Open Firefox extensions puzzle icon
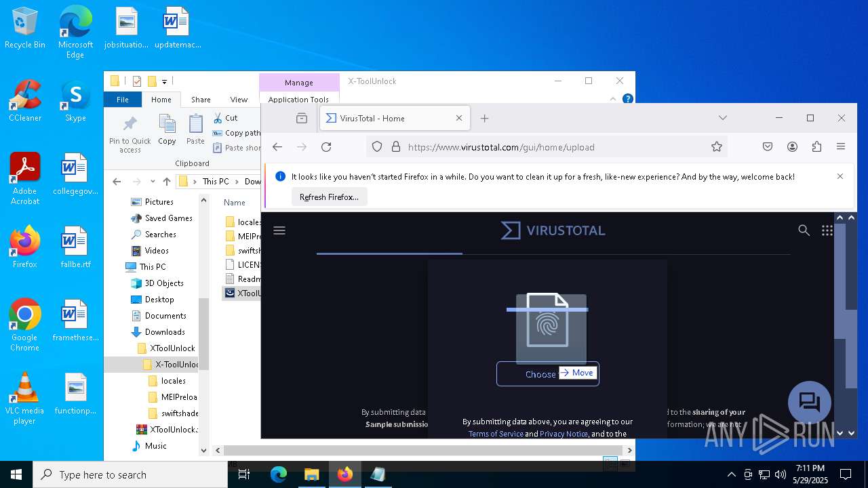The image size is (868, 488). point(816,146)
